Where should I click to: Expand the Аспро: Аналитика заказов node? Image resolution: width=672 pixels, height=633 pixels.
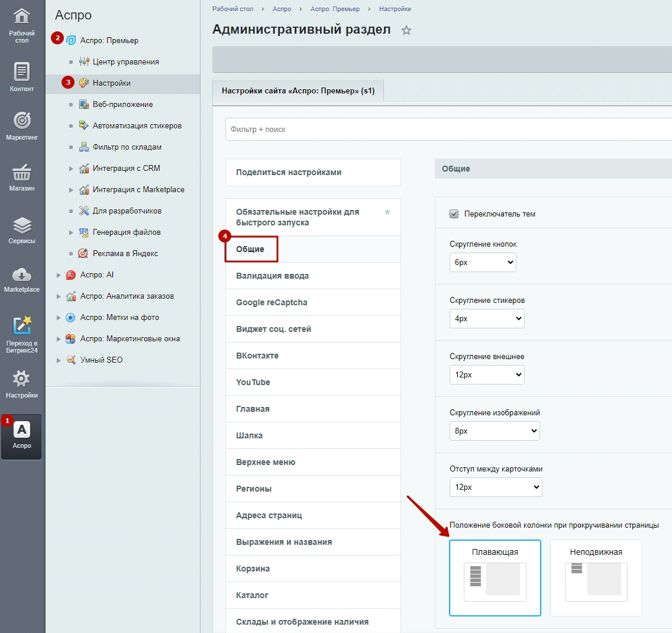[59, 296]
